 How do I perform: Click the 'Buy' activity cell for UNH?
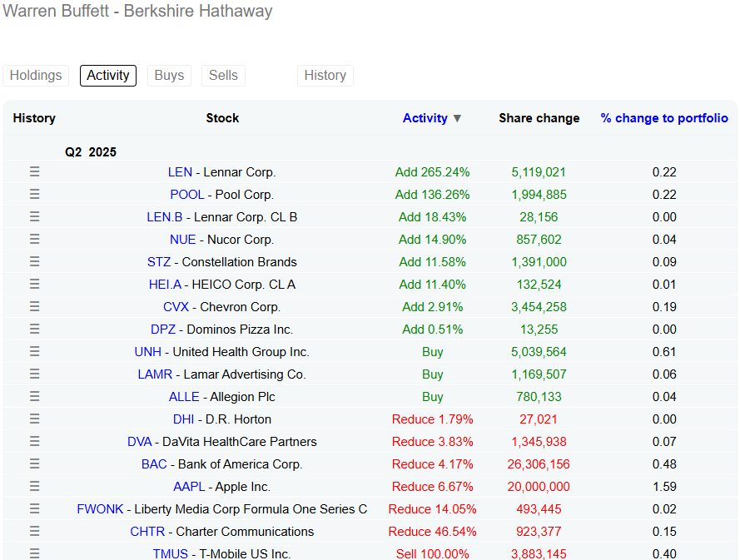tap(432, 352)
